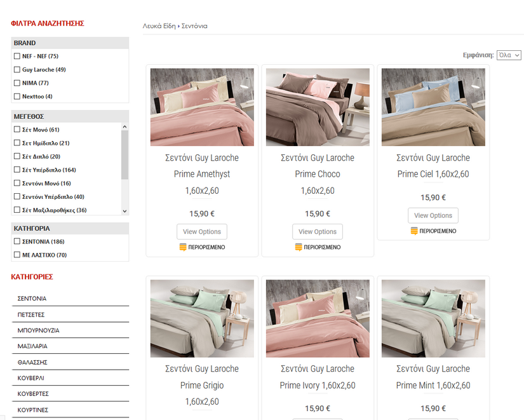
Task: Check Σετ Υπέρδιπλο (164) size option
Action: [17, 170]
